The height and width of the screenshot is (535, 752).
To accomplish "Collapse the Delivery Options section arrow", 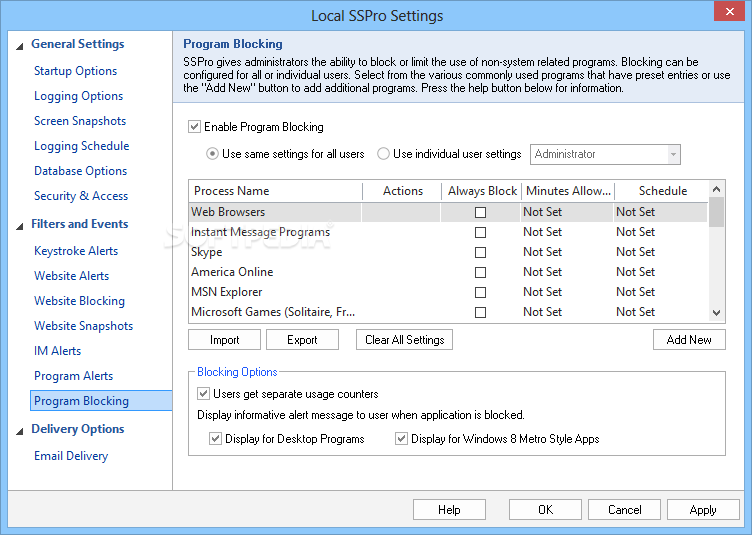I will click(x=19, y=430).
